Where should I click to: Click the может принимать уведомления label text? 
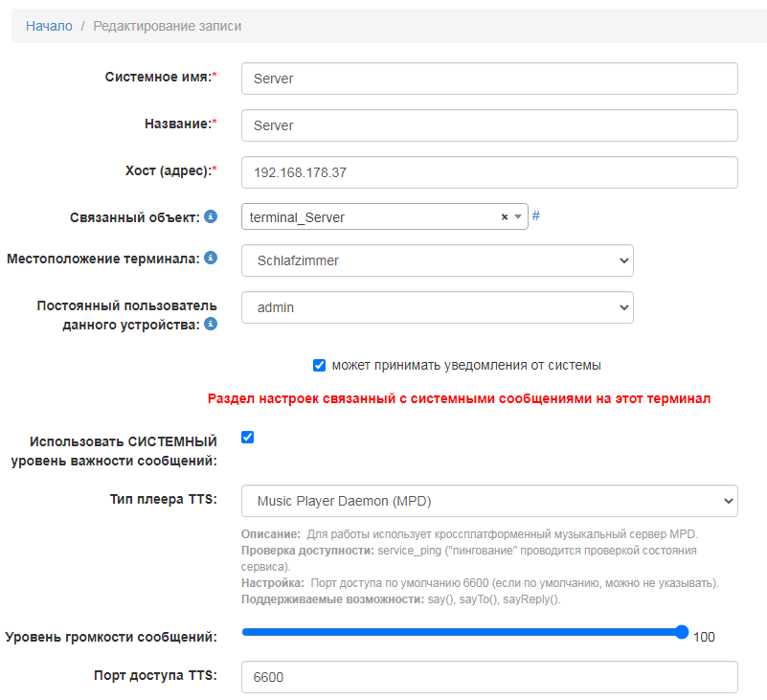pos(466,365)
